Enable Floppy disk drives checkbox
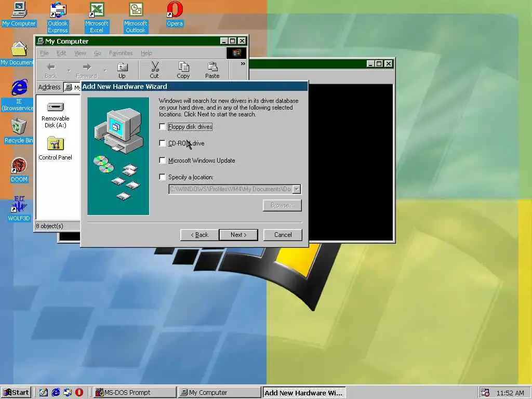Image resolution: width=532 pixels, height=399 pixels. pos(163,127)
